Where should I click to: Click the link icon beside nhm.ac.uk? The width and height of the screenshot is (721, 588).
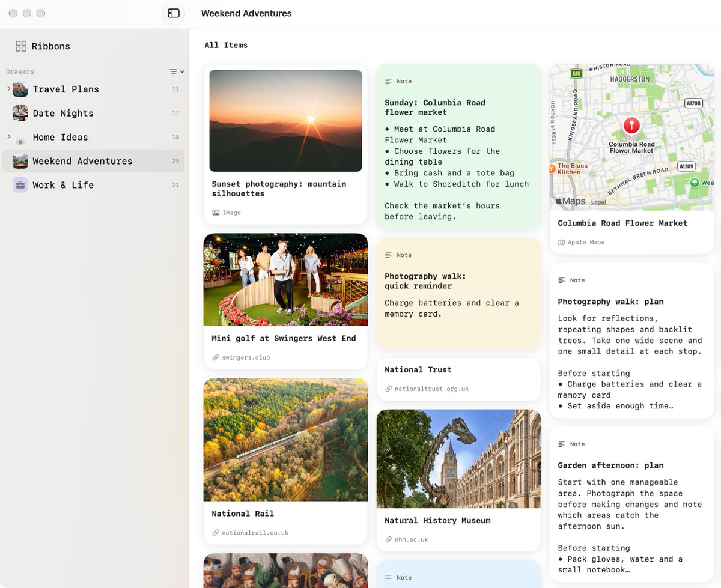[389, 539]
